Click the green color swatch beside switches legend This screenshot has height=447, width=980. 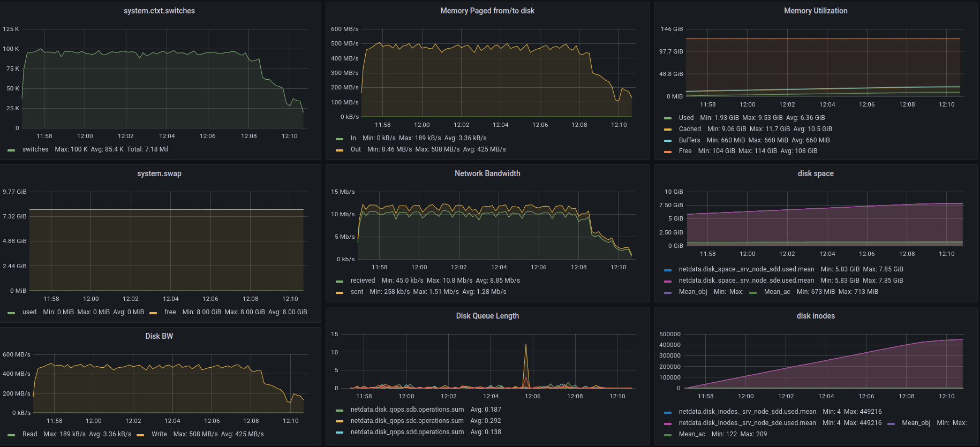tap(11, 150)
